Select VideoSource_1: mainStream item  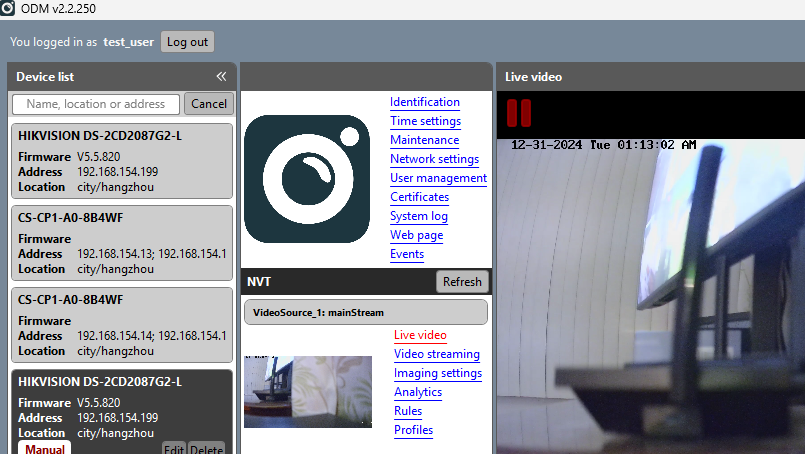(366, 312)
